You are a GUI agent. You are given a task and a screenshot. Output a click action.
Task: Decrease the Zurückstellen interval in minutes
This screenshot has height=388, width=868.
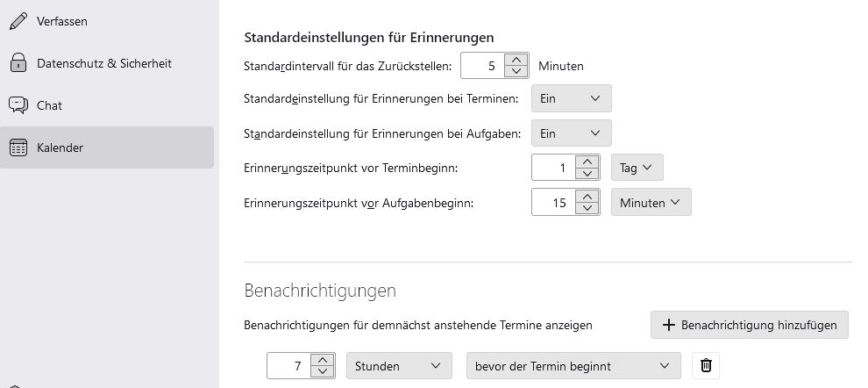click(516, 72)
